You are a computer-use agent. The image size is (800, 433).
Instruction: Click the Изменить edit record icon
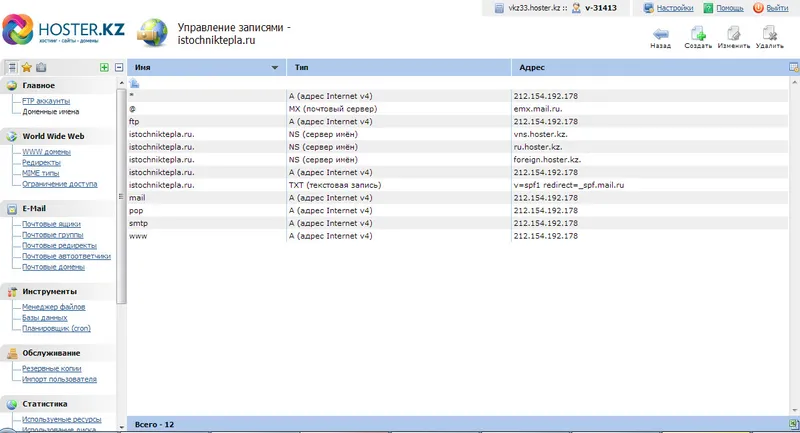pyautogui.click(x=734, y=34)
